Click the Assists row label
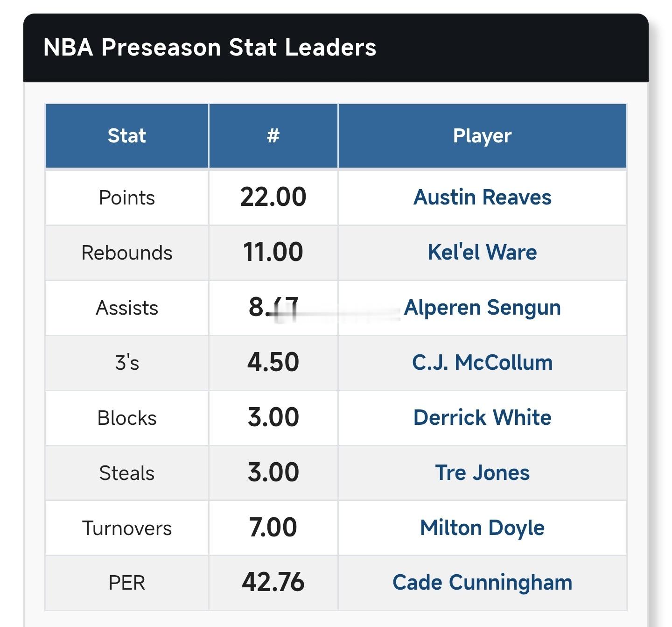The height and width of the screenshot is (627, 672). coord(126,308)
